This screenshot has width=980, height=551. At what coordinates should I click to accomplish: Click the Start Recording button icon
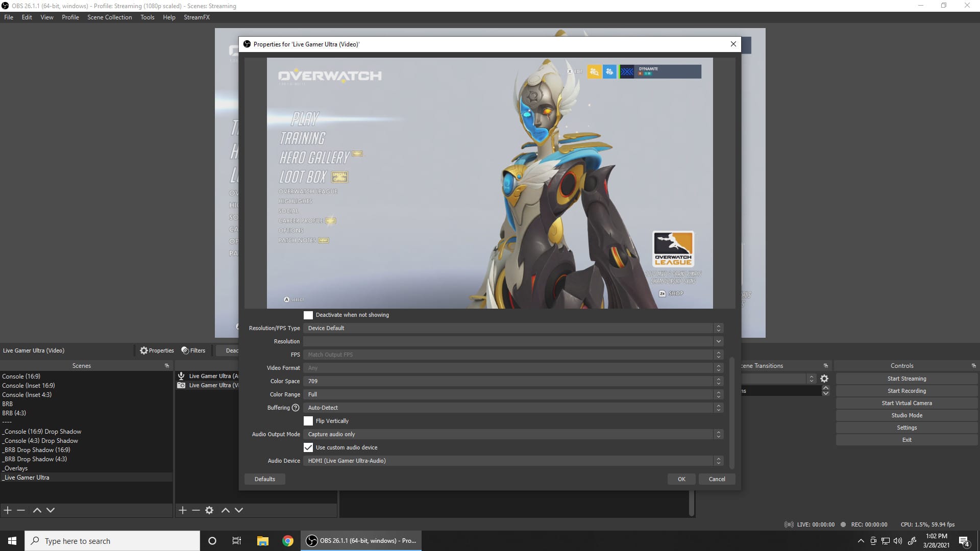point(906,390)
